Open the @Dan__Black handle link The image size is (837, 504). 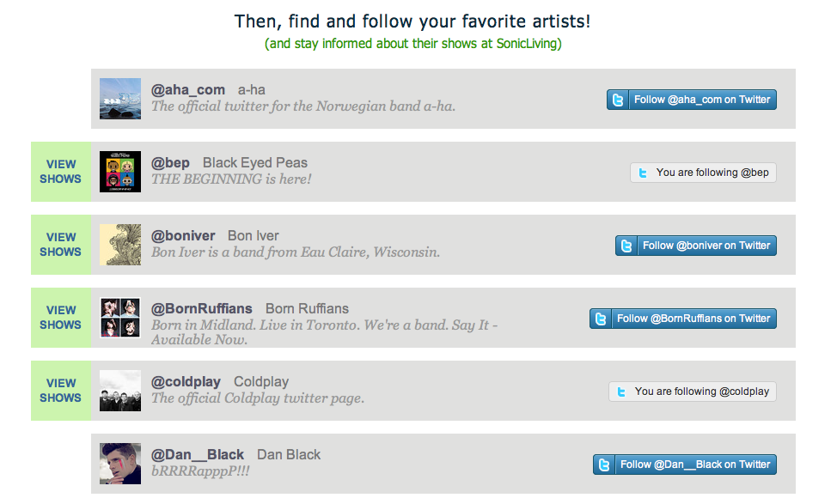coord(198,455)
